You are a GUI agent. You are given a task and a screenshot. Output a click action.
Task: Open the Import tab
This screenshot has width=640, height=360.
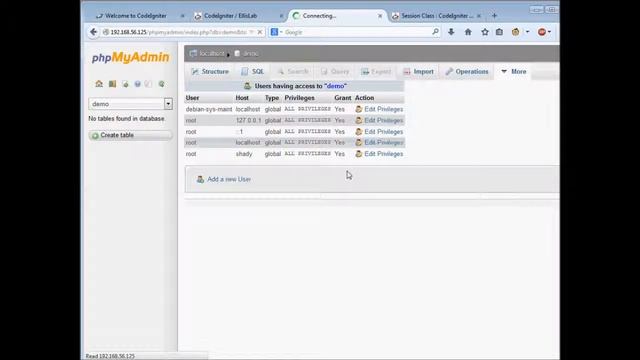pos(418,71)
